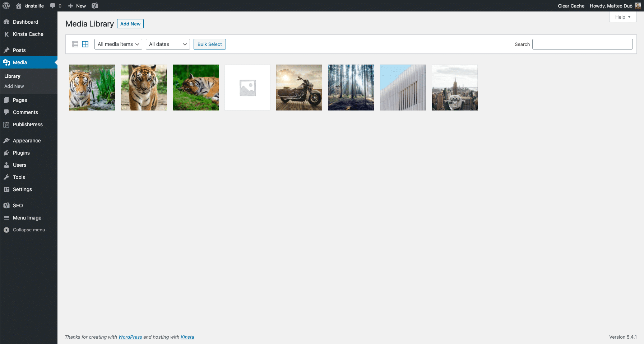The image size is (644, 344).
Task: Click the Menu Image sidebar icon
Action: [6, 218]
